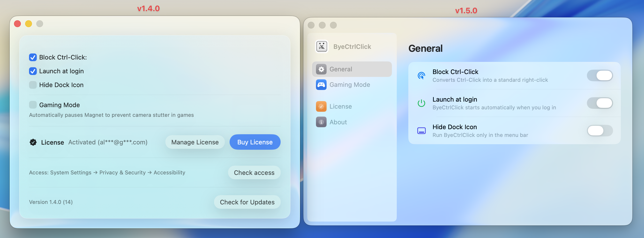644x238 pixels.
Task: Click the Block Ctrl-Click cursor icon
Action: 421,75
